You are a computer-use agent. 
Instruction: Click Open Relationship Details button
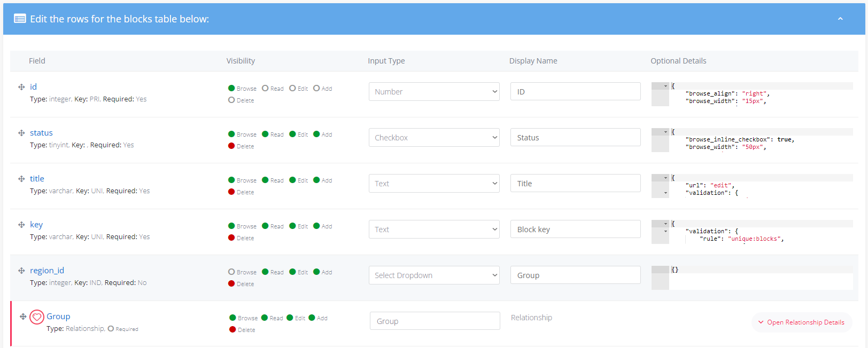(x=801, y=322)
